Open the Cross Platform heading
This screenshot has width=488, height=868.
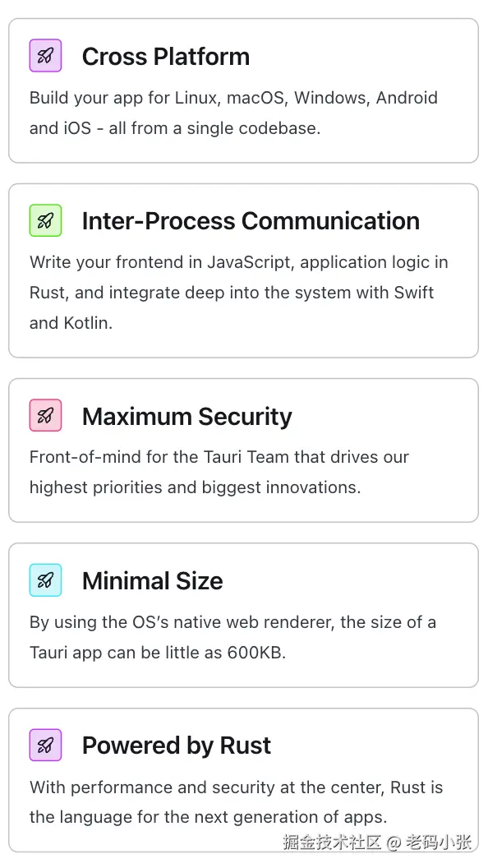point(166,57)
